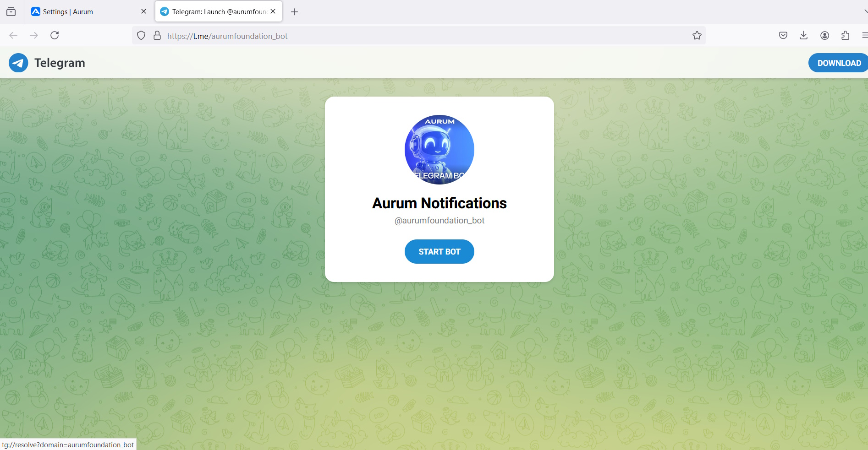
Task: Open the Downloads panel icon
Action: click(803, 35)
